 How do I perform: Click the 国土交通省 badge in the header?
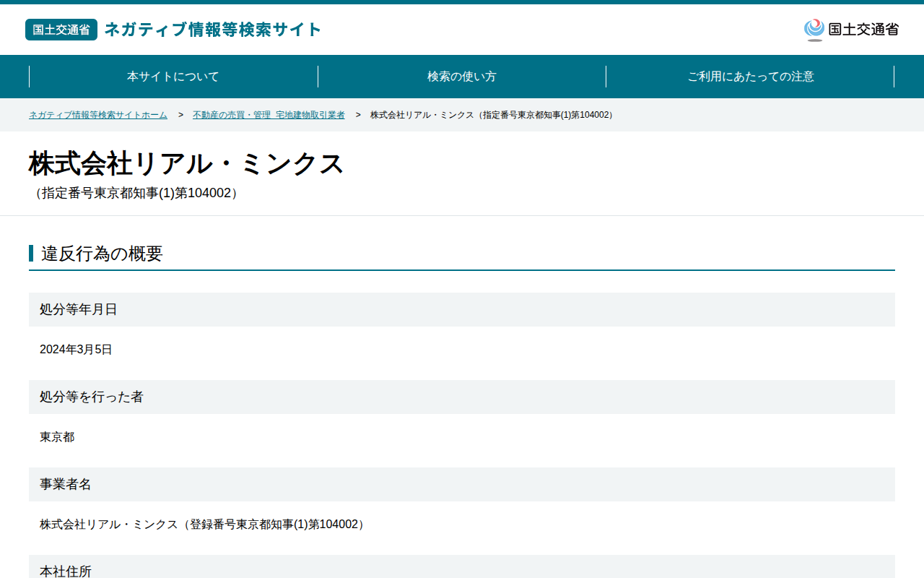coord(61,30)
